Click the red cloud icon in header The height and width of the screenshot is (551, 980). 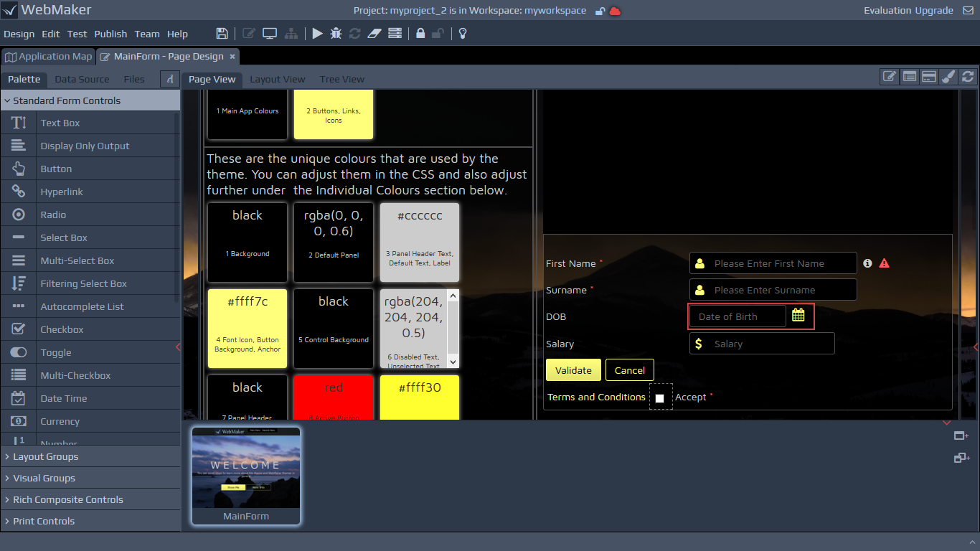click(615, 11)
